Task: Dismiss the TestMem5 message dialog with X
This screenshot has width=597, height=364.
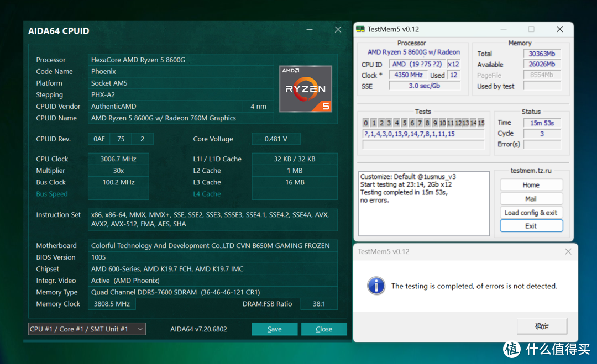Action: 568,251
